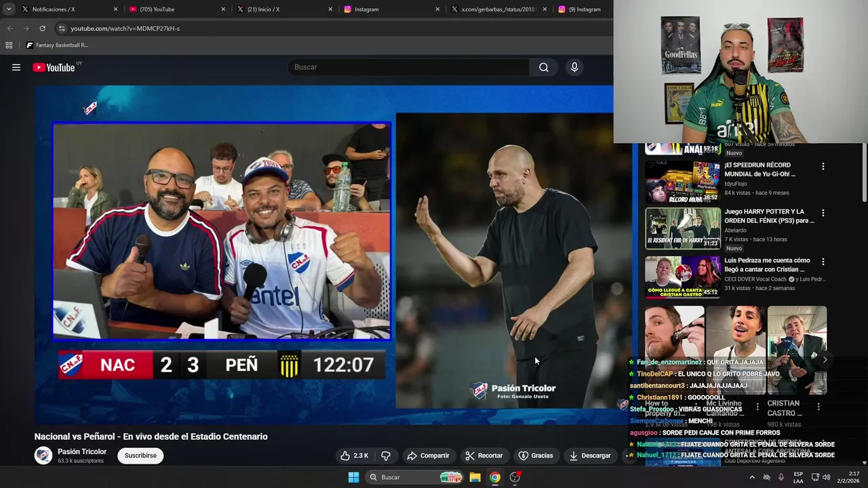Open the tab search dropdown chevron
868x488 pixels.
pyautogui.click(x=9, y=9)
